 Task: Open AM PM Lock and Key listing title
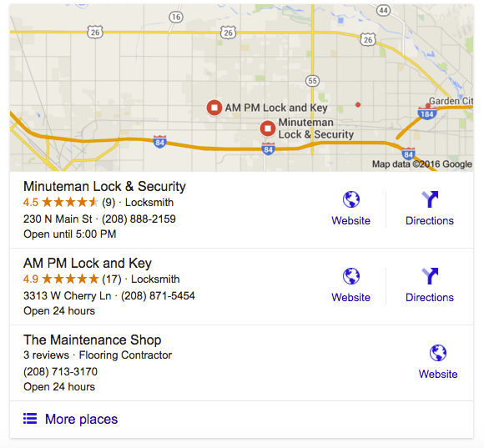click(88, 263)
